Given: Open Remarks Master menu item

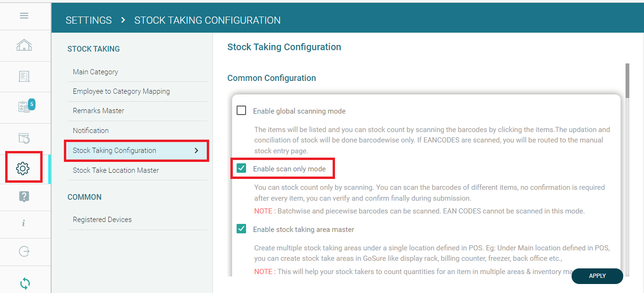Looking at the screenshot, I should [98, 111].
